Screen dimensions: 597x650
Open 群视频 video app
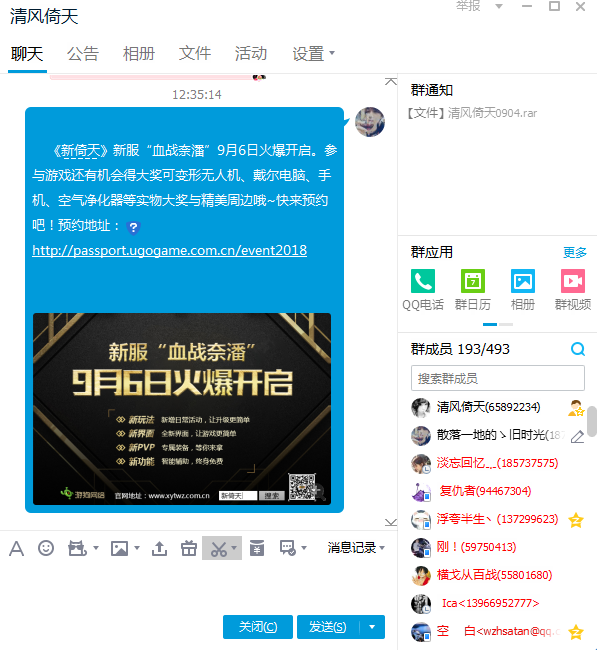point(573,290)
